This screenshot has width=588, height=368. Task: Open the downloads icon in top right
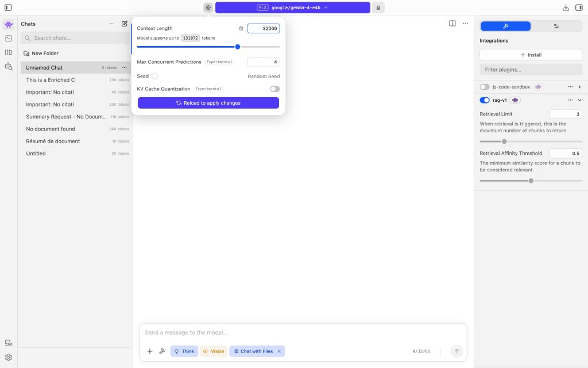click(566, 7)
